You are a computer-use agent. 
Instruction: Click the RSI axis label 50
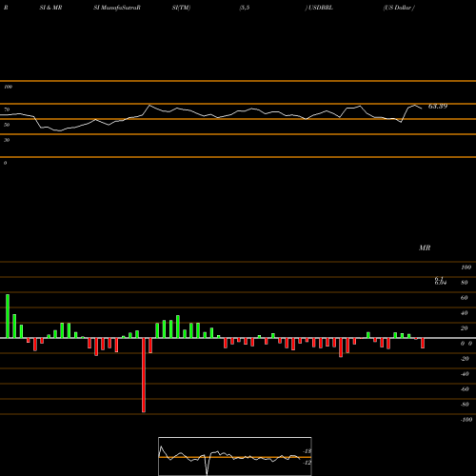coord(7,125)
